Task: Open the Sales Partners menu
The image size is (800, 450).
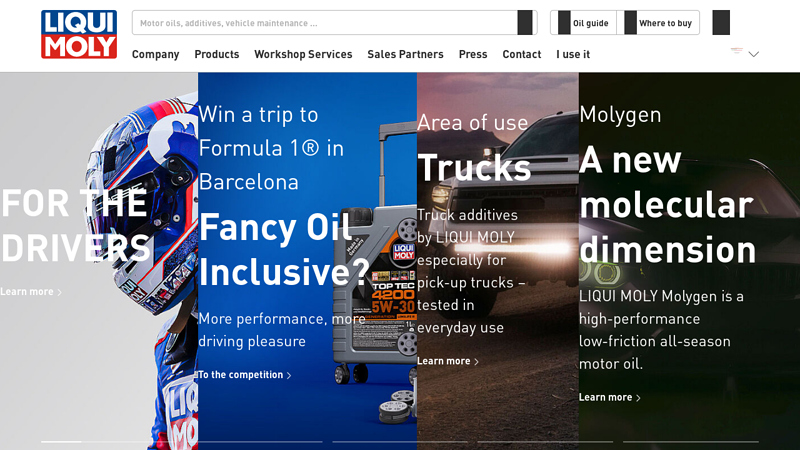Action: click(x=406, y=54)
